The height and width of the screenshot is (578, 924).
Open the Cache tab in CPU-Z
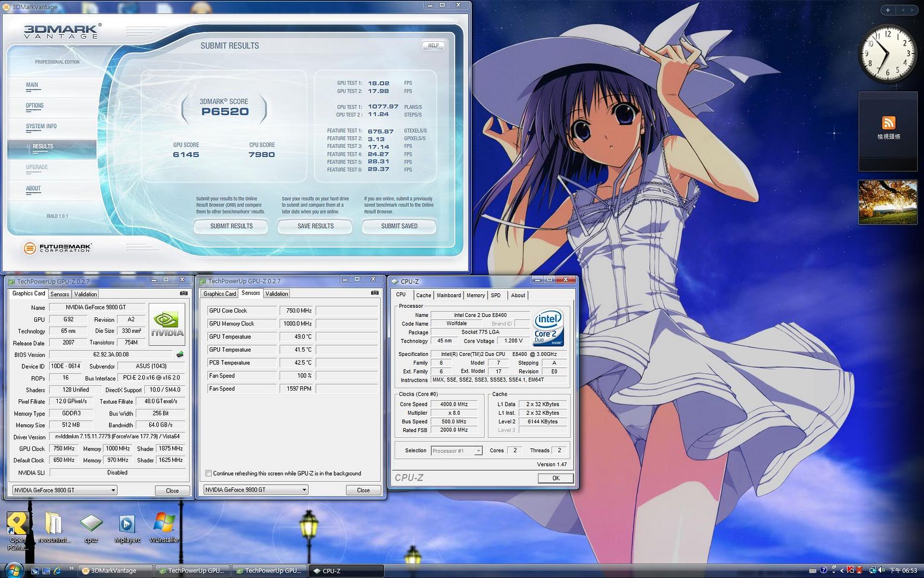[x=423, y=295]
